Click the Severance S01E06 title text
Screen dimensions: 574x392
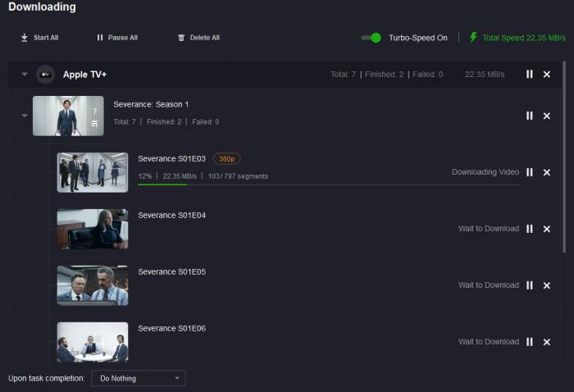pos(171,328)
